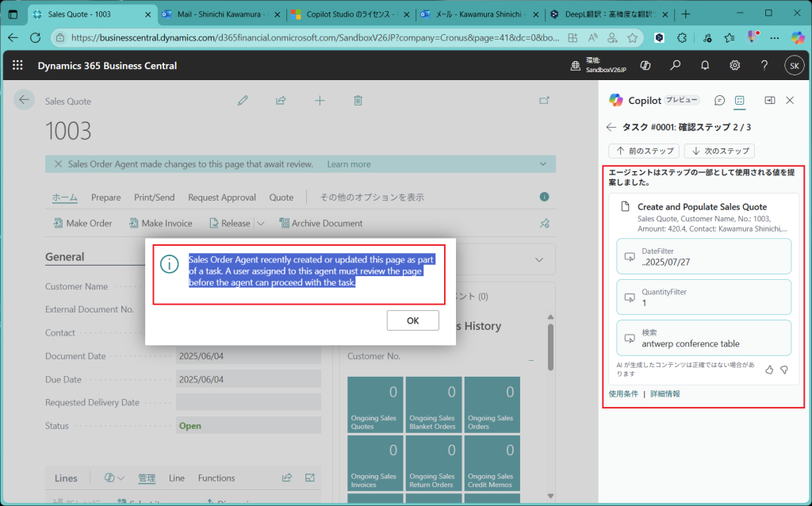The image size is (812, 506).
Task: Open the Sales Quote page in new window
Action: point(544,101)
